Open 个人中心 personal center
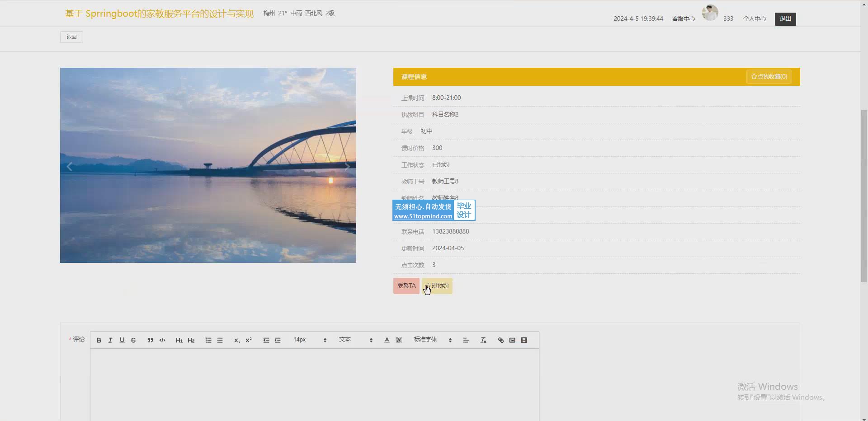This screenshot has width=868, height=421. 755,19
